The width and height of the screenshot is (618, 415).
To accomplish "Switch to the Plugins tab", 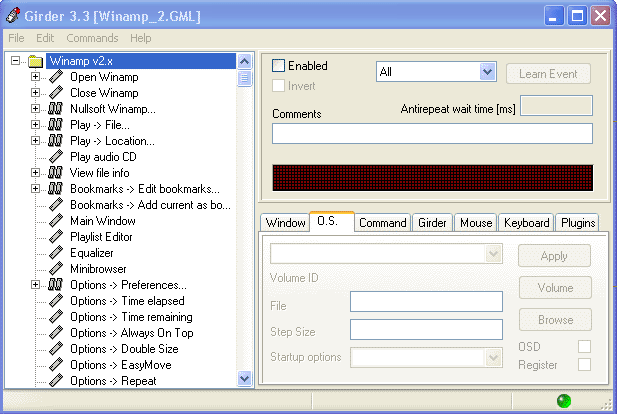I will [578, 223].
